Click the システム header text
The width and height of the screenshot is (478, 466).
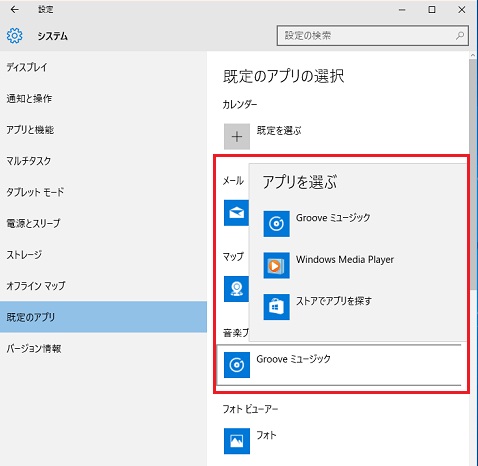click(x=53, y=36)
